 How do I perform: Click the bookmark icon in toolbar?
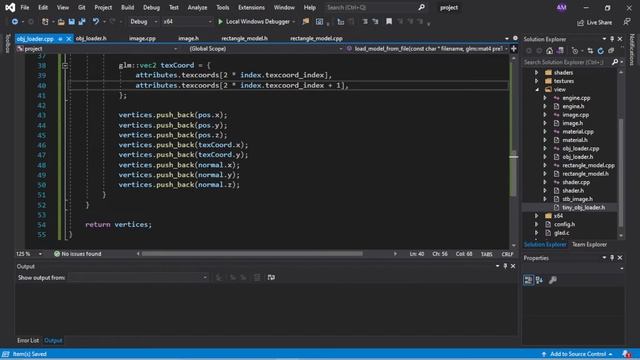389,22
